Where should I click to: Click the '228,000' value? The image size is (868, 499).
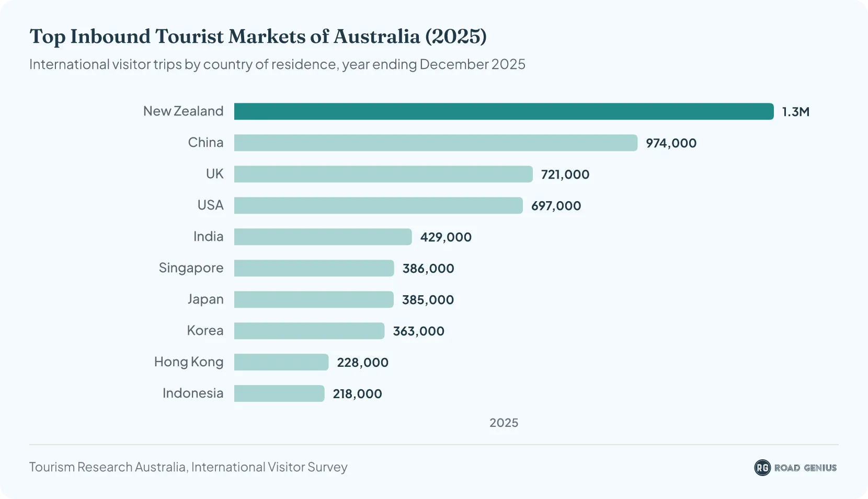click(x=363, y=363)
